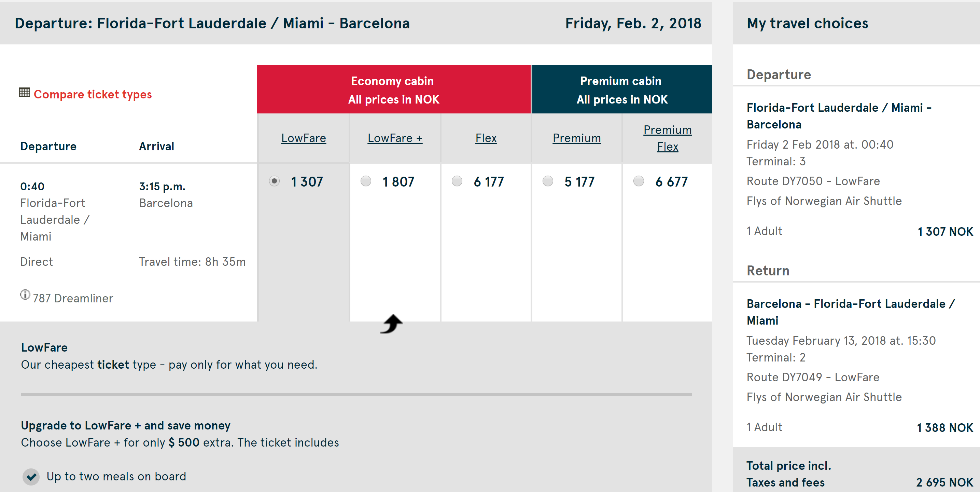The width and height of the screenshot is (980, 492).
Task: Click the Return section heading in travel choices
Action: [x=768, y=271]
